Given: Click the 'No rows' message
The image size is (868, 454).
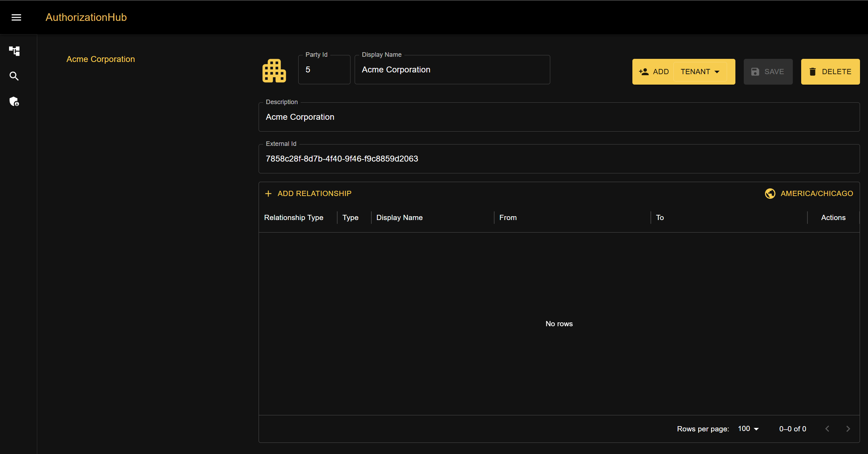Looking at the screenshot, I should click(x=559, y=324).
